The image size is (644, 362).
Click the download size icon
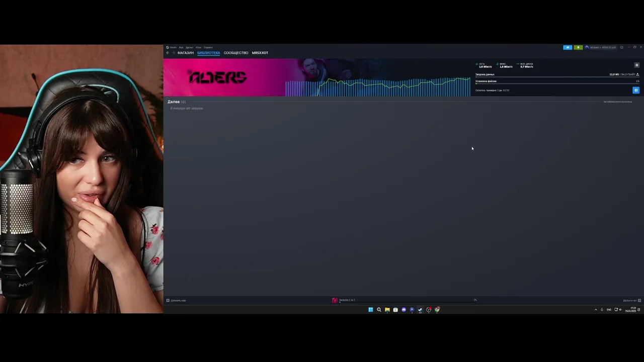click(x=637, y=74)
